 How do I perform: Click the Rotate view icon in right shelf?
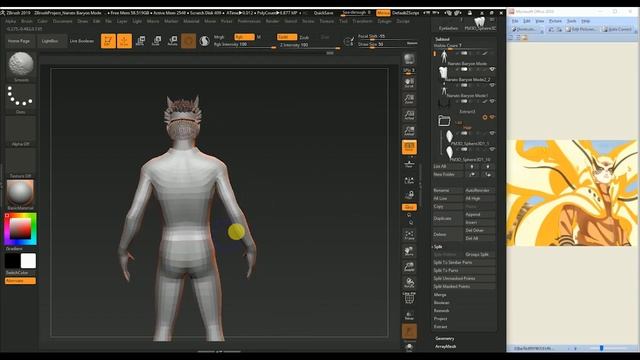coord(409,282)
